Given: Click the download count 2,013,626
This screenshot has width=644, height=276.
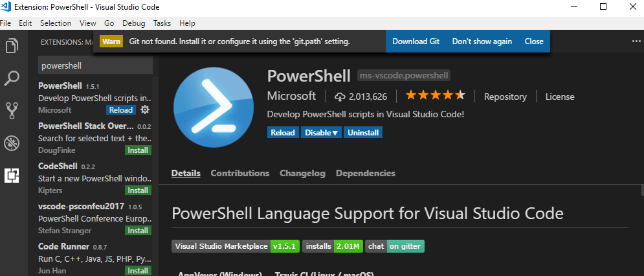Looking at the screenshot, I should [361, 97].
